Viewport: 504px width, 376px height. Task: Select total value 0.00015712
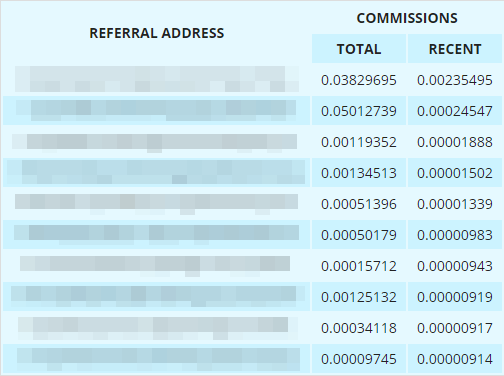pos(359,266)
